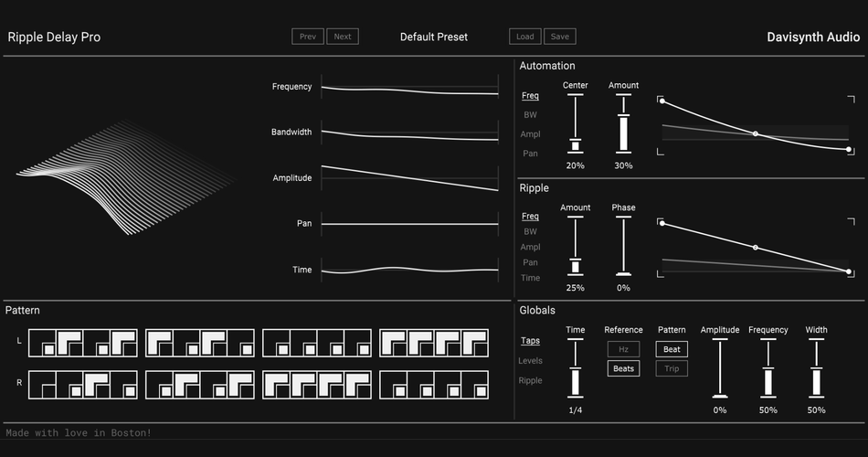Select the start point of the Automation curve
Screen dimensions: 868x457
662,101
